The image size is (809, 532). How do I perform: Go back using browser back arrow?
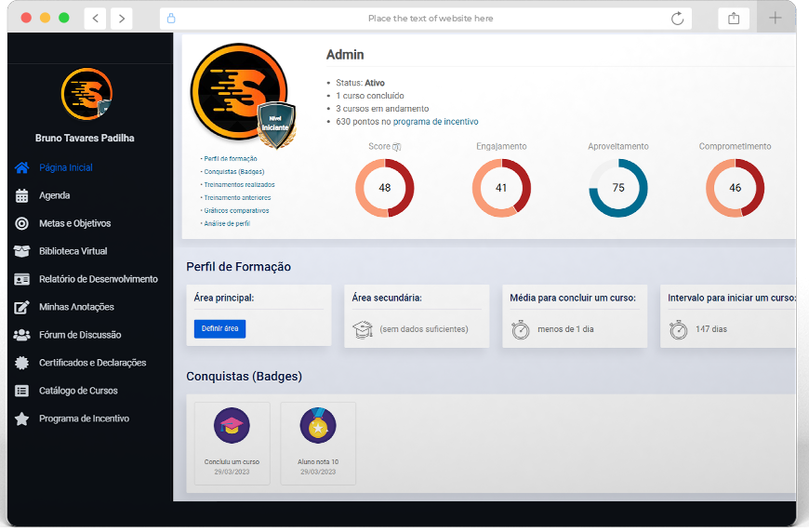coord(95,19)
